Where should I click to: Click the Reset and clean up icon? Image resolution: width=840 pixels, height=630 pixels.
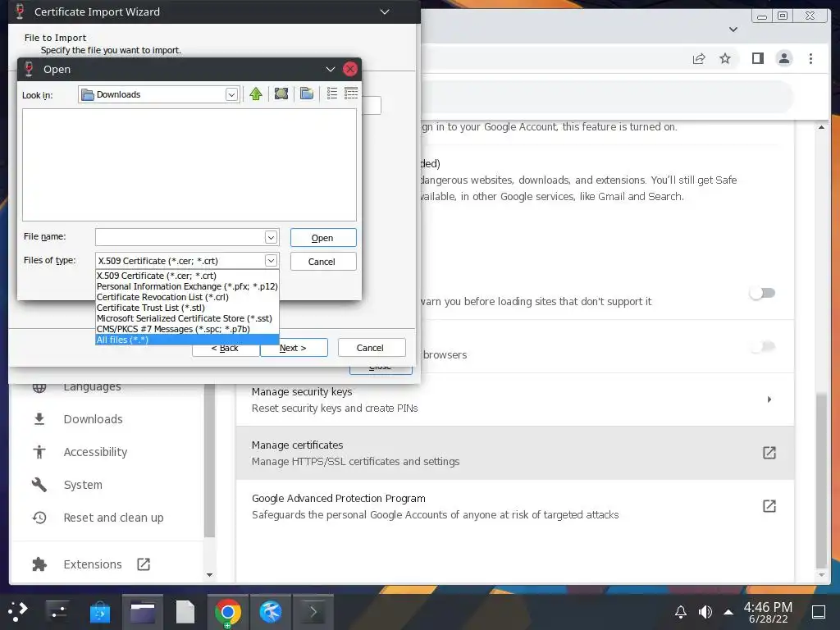pos(39,518)
